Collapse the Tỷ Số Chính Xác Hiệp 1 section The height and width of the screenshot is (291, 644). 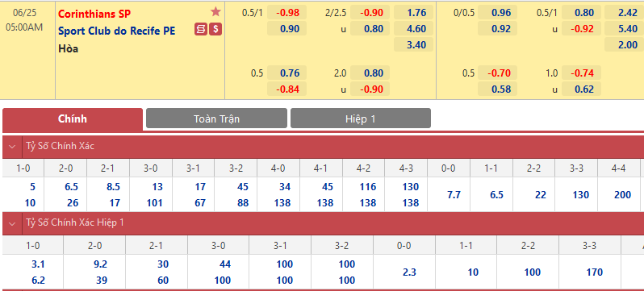click(12, 223)
